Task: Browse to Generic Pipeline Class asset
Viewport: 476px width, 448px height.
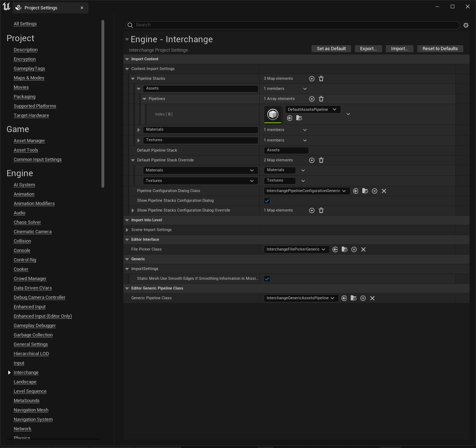Action: click(354, 298)
